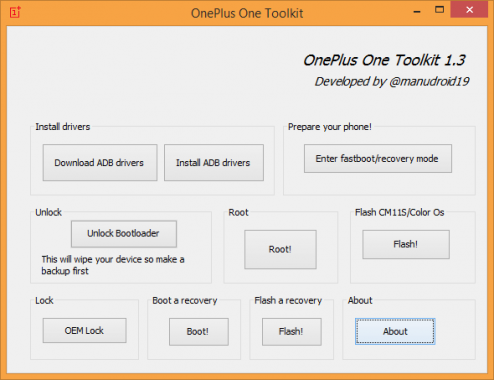Click the OnePlus One Toolkit 1.3 heading
The image size is (494, 380).
[384, 60]
